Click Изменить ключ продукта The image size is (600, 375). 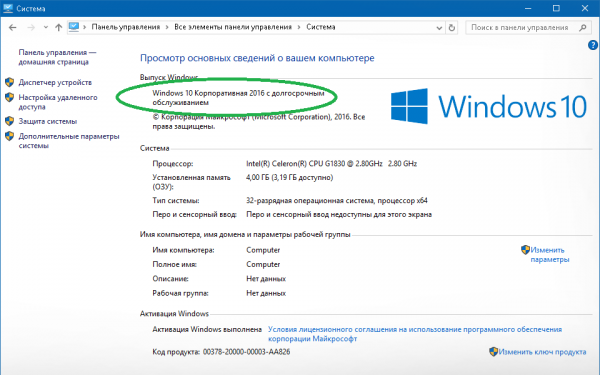(542, 352)
